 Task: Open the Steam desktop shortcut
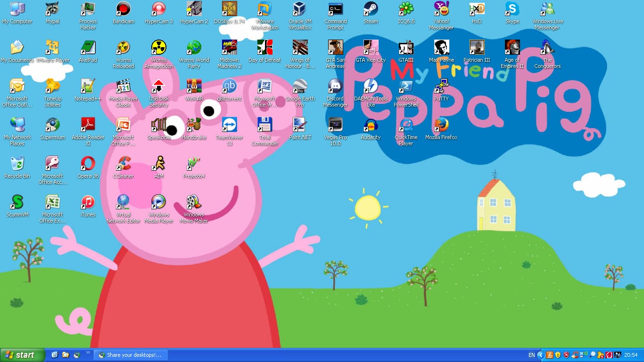(371, 9)
